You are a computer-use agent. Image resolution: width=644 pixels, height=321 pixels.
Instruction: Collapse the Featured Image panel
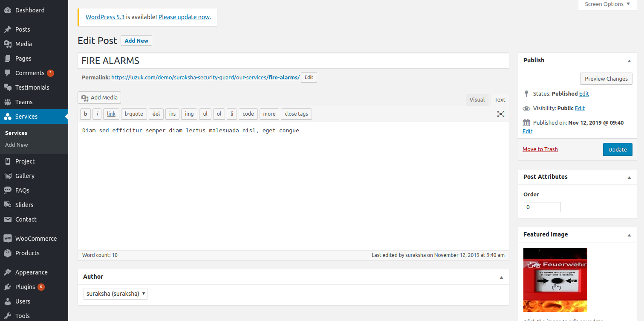point(629,235)
